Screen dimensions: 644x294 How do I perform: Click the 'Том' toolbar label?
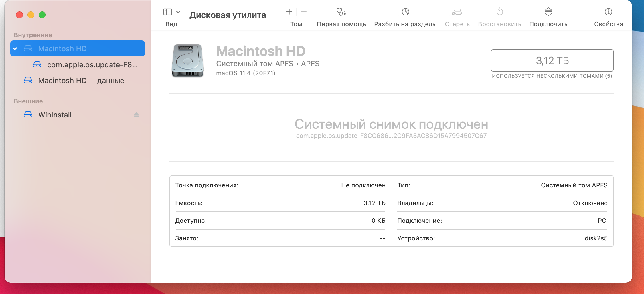click(296, 24)
